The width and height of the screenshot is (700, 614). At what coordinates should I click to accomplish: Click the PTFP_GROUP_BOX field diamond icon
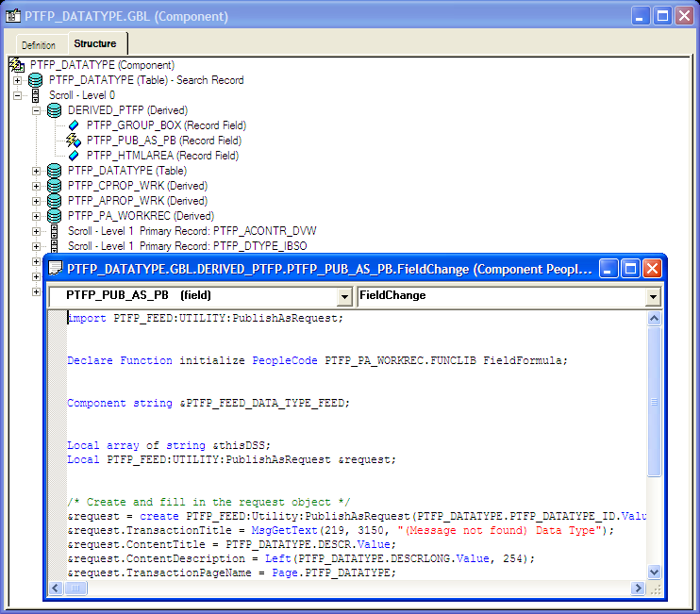click(x=74, y=125)
